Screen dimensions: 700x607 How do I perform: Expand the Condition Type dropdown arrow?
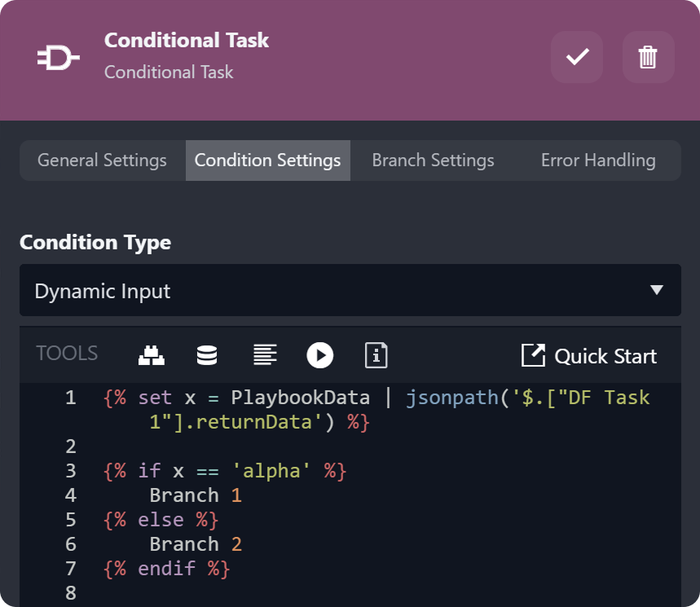(657, 291)
